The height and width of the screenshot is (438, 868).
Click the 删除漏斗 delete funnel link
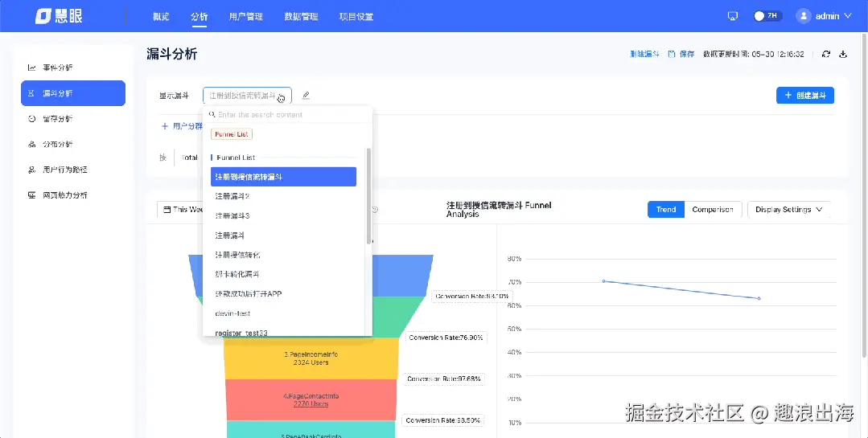click(644, 54)
